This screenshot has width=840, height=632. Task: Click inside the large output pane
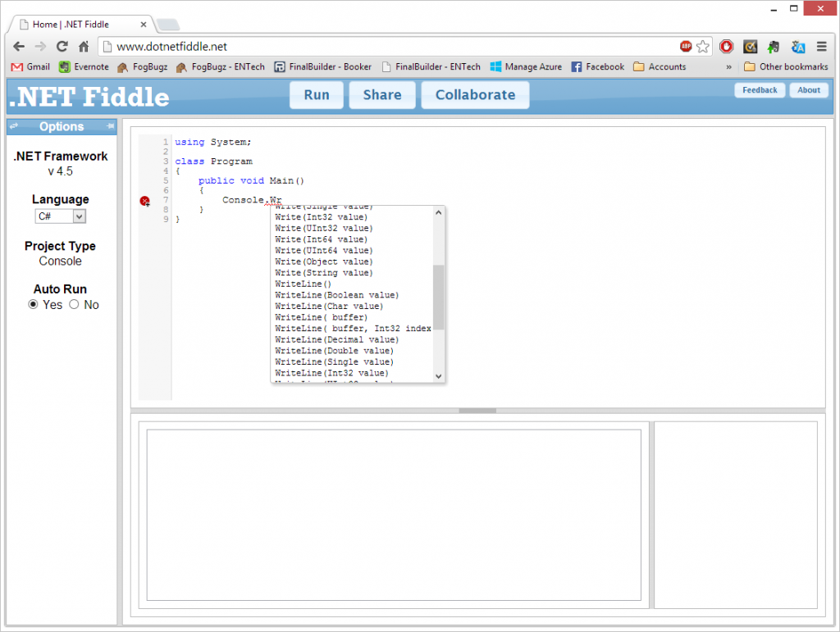tap(394, 515)
